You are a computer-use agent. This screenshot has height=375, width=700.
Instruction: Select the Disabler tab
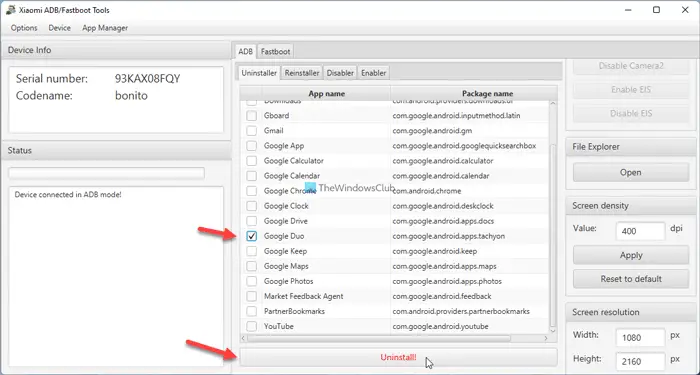point(340,73)
